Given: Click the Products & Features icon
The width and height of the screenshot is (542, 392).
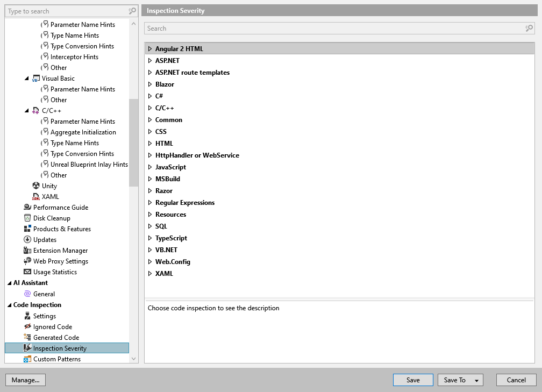Looking at the screenshot, I should point(27,229).
